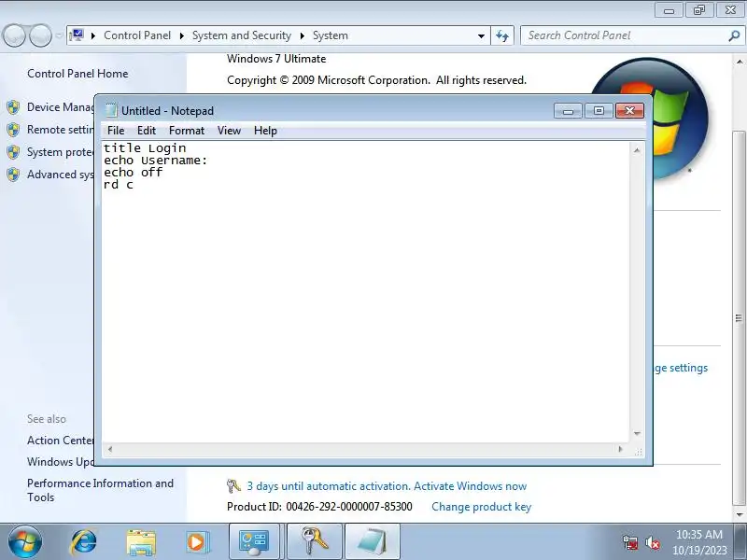Click the Notepad resize grip corner
The image size is (747, 560).
[639, 451]
